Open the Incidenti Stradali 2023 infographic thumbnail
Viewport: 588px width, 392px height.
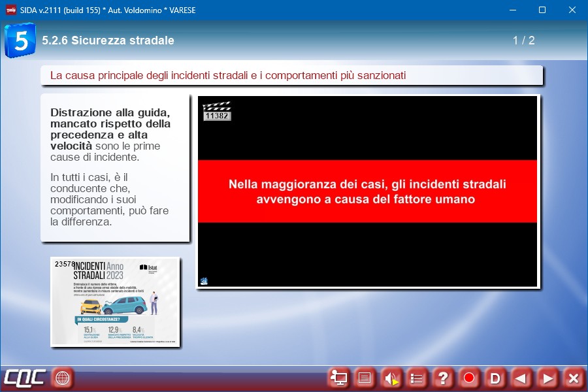coord(115,301)
